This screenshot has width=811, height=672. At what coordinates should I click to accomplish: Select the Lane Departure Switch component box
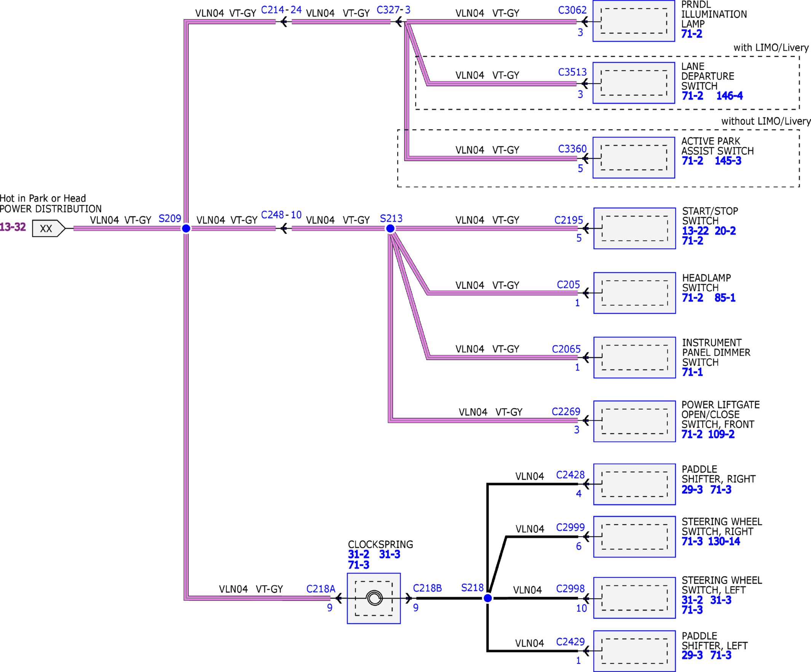point(634,83)
